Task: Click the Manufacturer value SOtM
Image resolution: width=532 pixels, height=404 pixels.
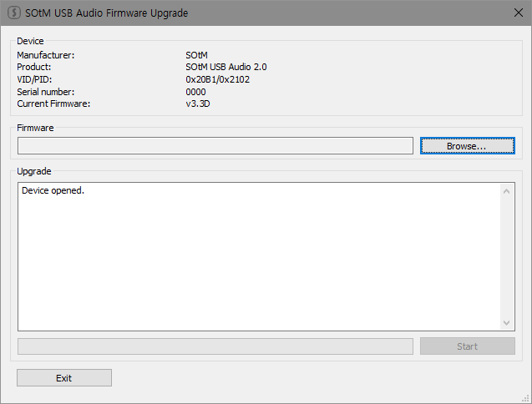Action: coord(196,55)
